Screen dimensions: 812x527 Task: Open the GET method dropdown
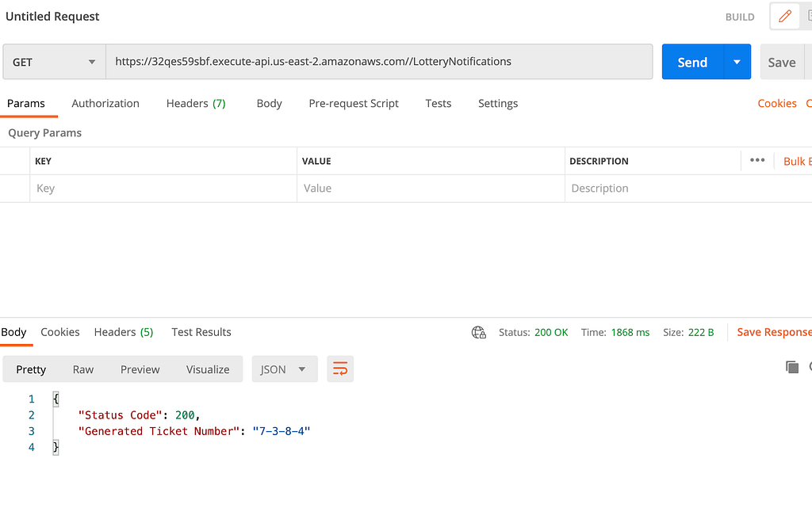coord(55,62)
